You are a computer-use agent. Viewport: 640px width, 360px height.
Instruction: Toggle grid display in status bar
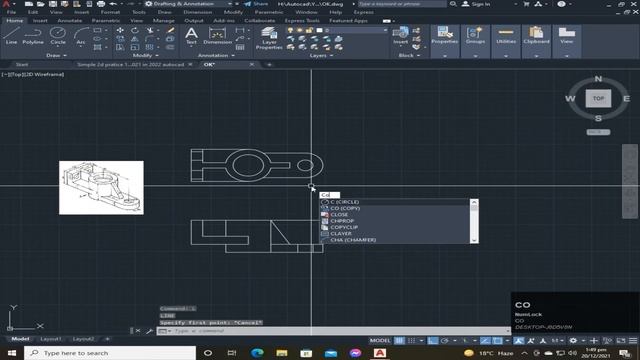400,341
